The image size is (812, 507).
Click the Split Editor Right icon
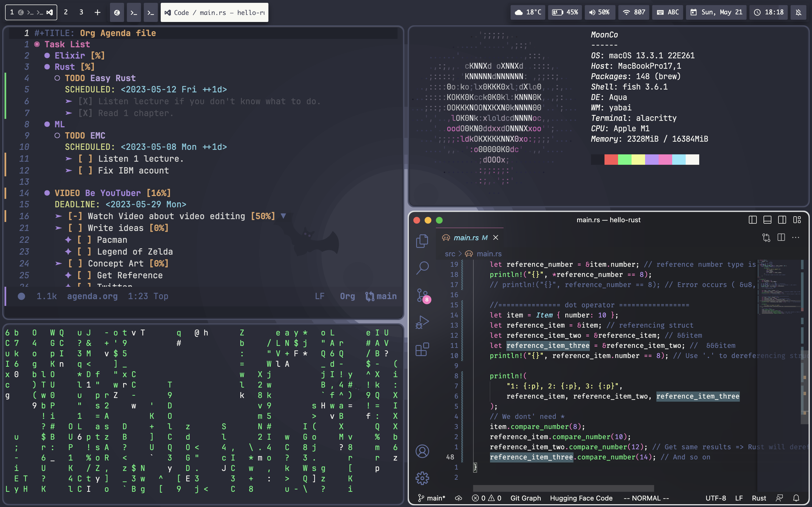781,237
